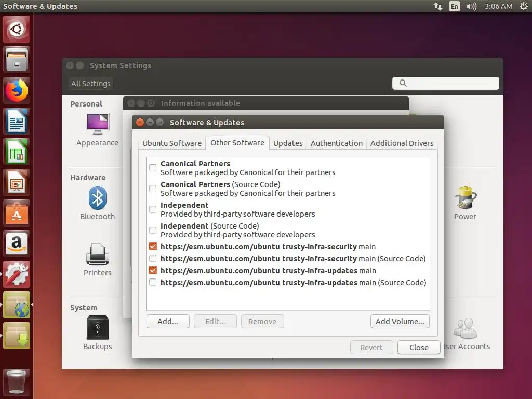Open Appearance in System Settings
This screenshot has height=399, width=532.
point(97,129)
